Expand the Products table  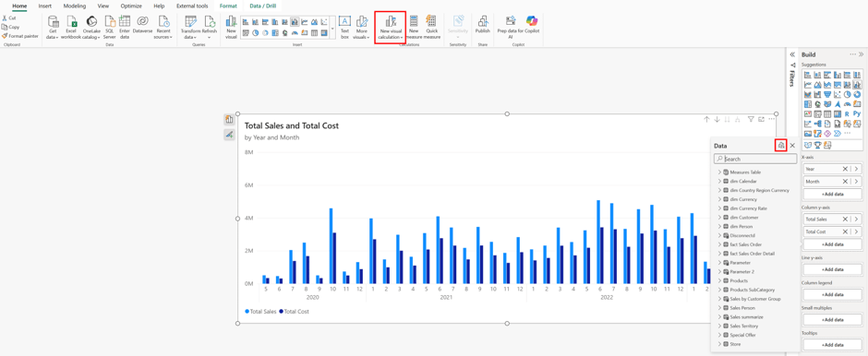pyautogui.click(x=719, y=280)
